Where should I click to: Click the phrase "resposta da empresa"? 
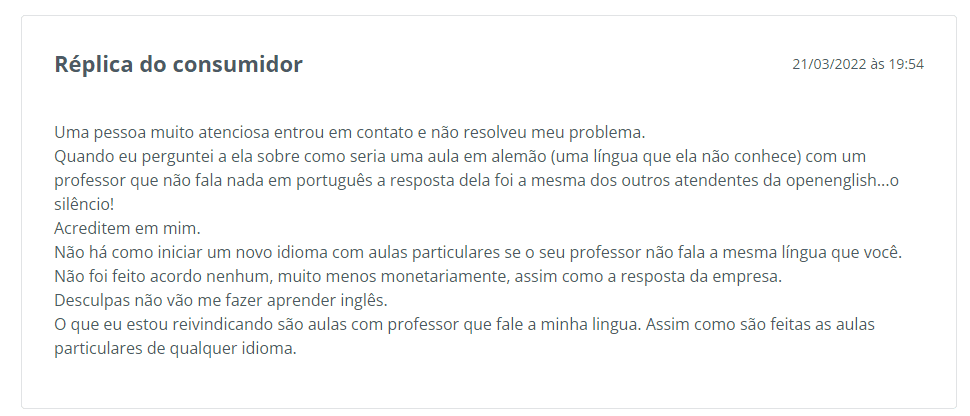point(723,277)
